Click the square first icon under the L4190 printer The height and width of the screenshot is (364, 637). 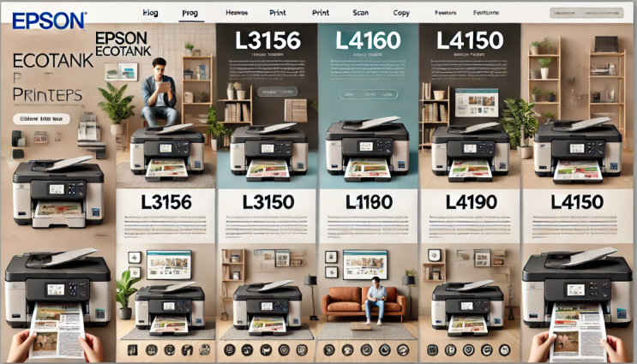click(433, 349)
